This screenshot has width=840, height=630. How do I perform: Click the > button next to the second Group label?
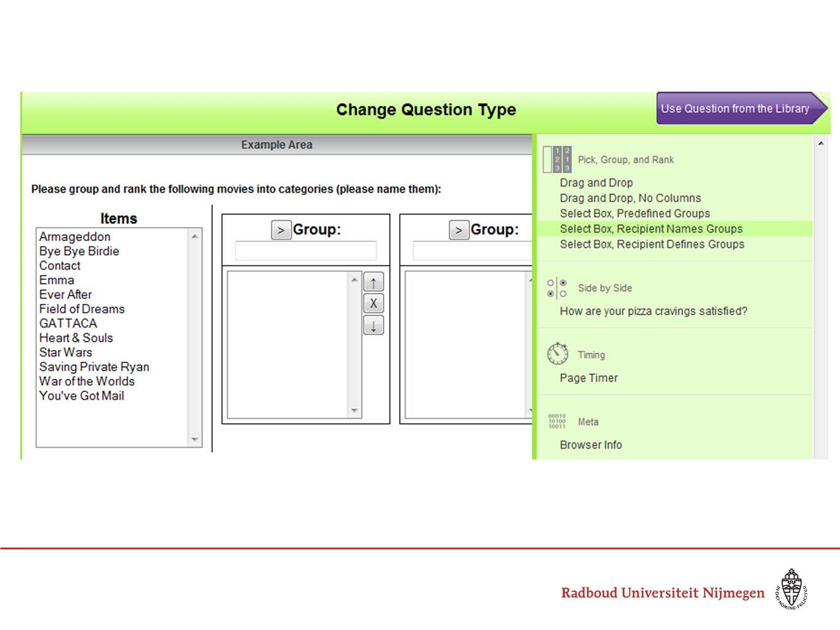(x=459, y=230)
